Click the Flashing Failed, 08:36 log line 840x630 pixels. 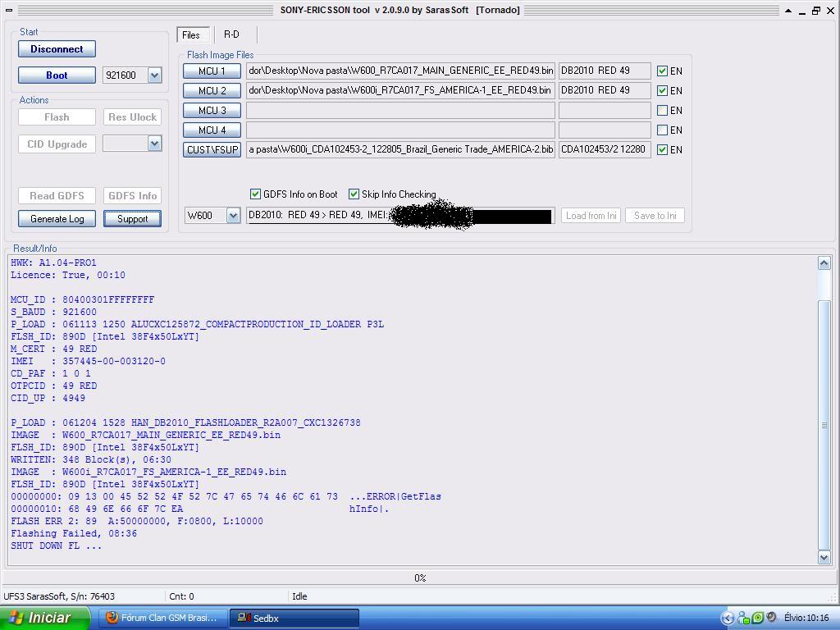pos(74,533)
